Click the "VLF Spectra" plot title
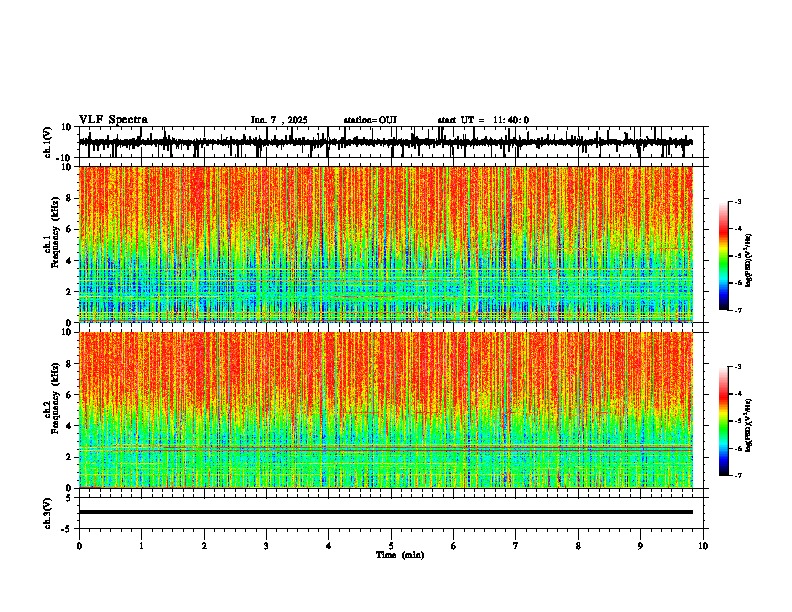 click(113, 120)
